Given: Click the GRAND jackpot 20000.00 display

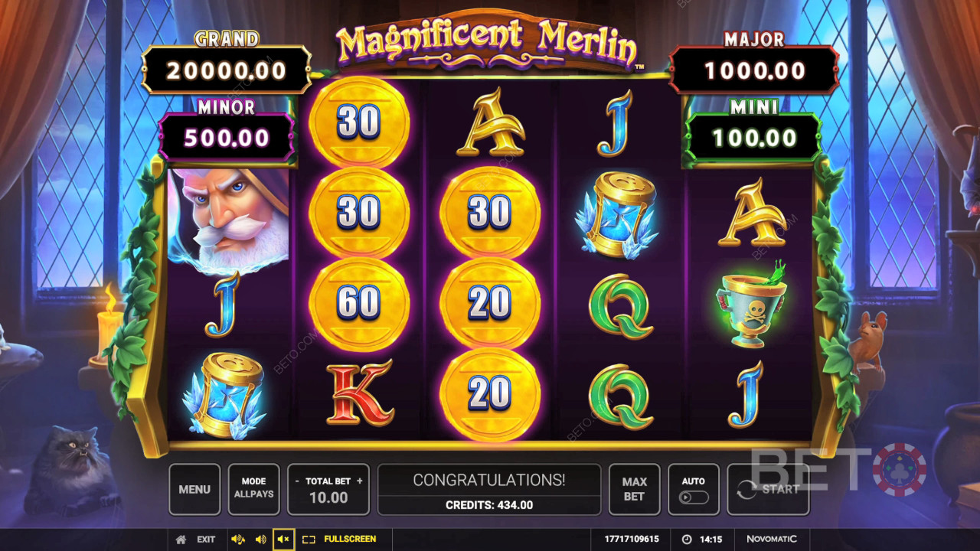Looking at the screenshot, I should pyautogui.click(x=227, y=70).
